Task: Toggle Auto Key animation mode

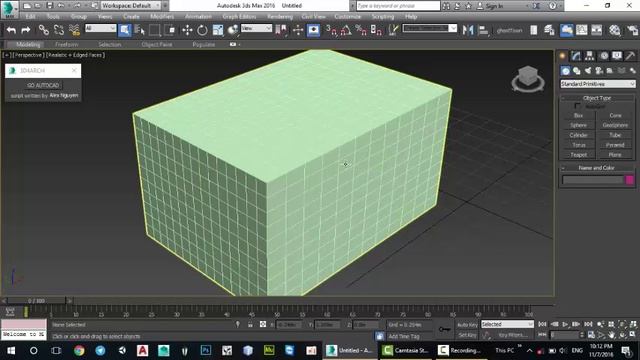Action: point(467,324)
